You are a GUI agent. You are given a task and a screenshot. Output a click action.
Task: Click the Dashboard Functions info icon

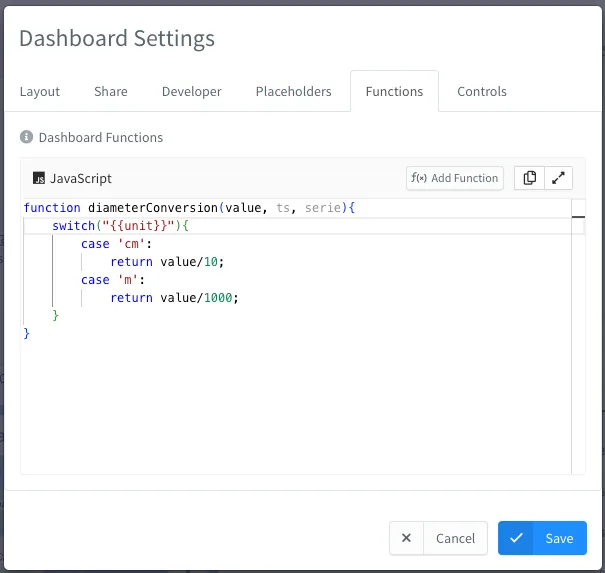pos(26,137)
